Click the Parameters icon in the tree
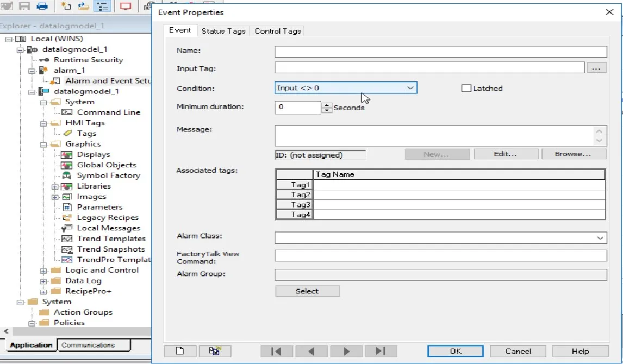Image resolution: width=623 pixels, height=364 pixels. [67, 207]
